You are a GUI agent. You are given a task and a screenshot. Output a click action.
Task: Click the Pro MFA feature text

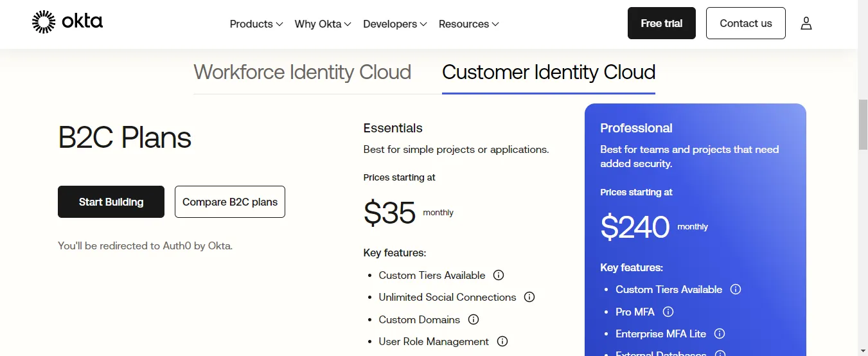(635, 312)
